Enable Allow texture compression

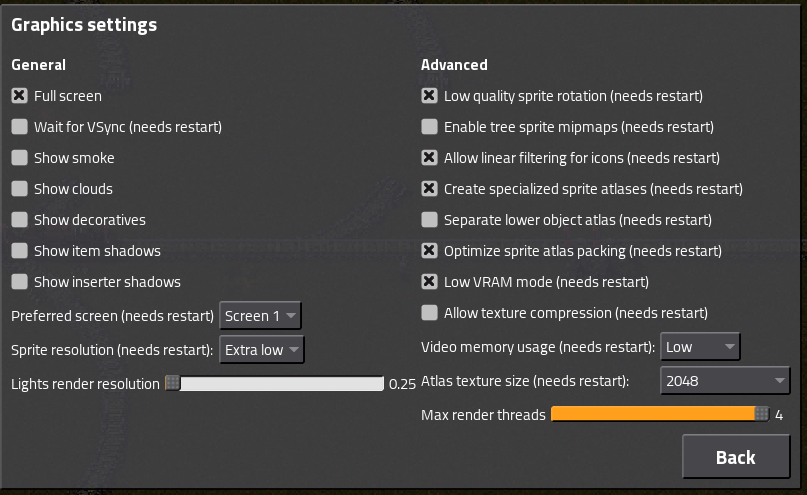pyautogui.click(x=429, y=312)
